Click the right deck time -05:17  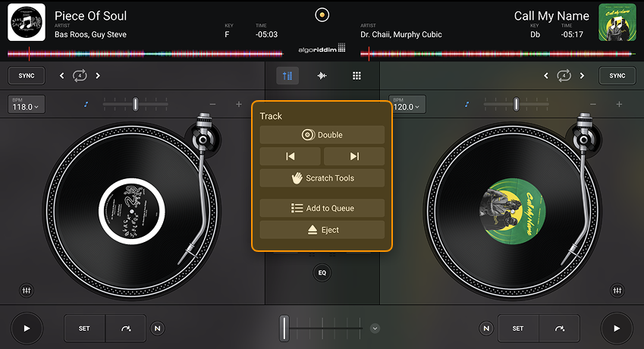(x=572, y=34)
